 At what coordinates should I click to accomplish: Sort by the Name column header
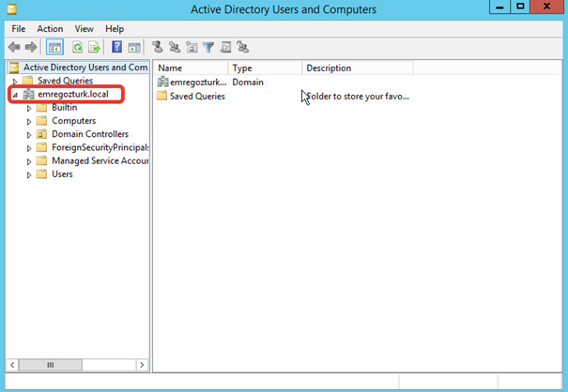(192, 68)
